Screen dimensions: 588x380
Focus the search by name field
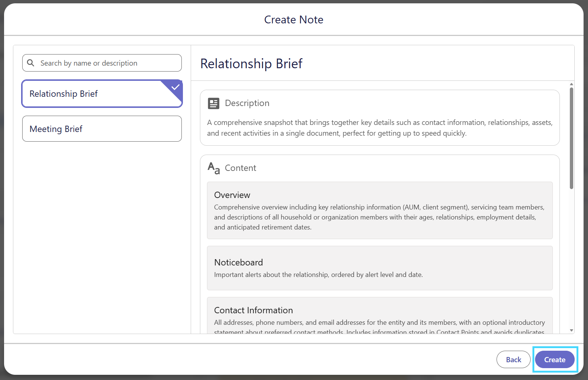click(102, 63)
